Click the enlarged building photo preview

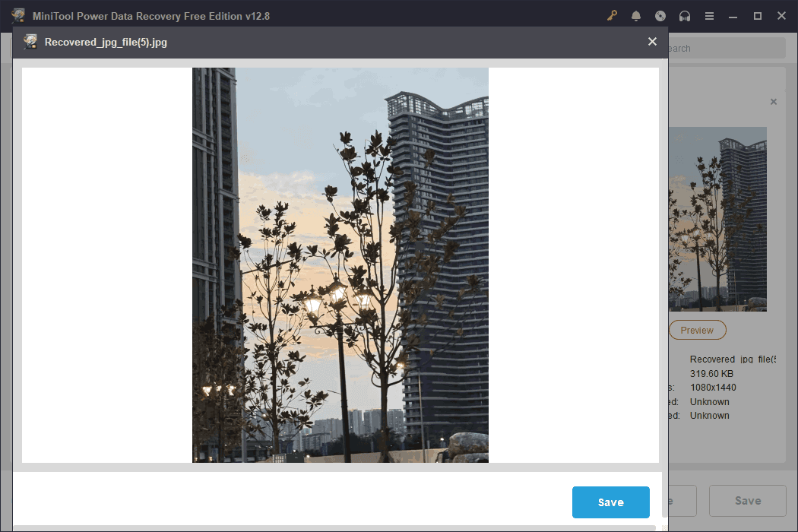[340, 264]
